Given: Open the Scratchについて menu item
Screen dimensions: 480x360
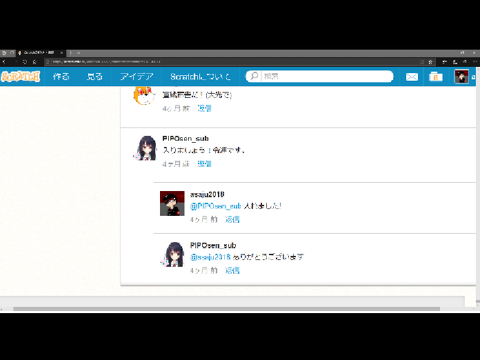Looking at the screenshot, I should point(200,77).
